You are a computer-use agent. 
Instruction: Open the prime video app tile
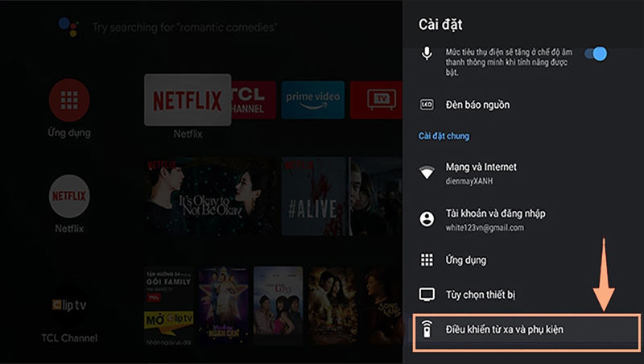tap(312, 100)
